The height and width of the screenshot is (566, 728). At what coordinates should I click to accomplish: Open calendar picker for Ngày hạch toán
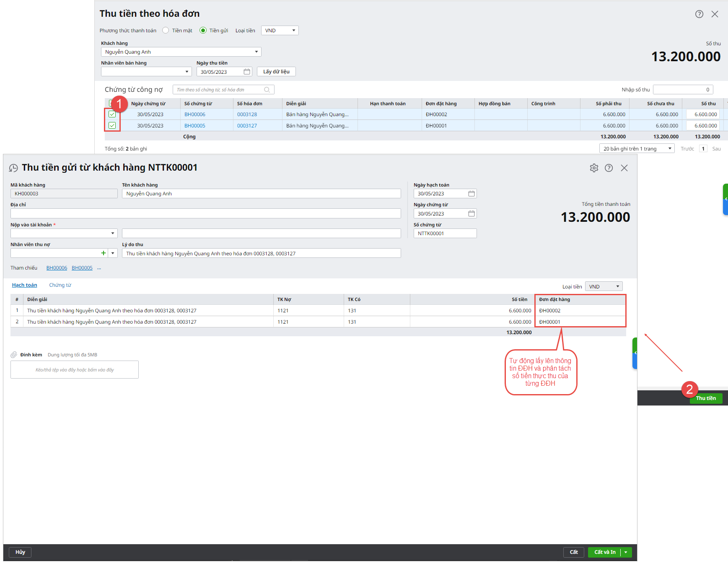[x=472, y=194]
